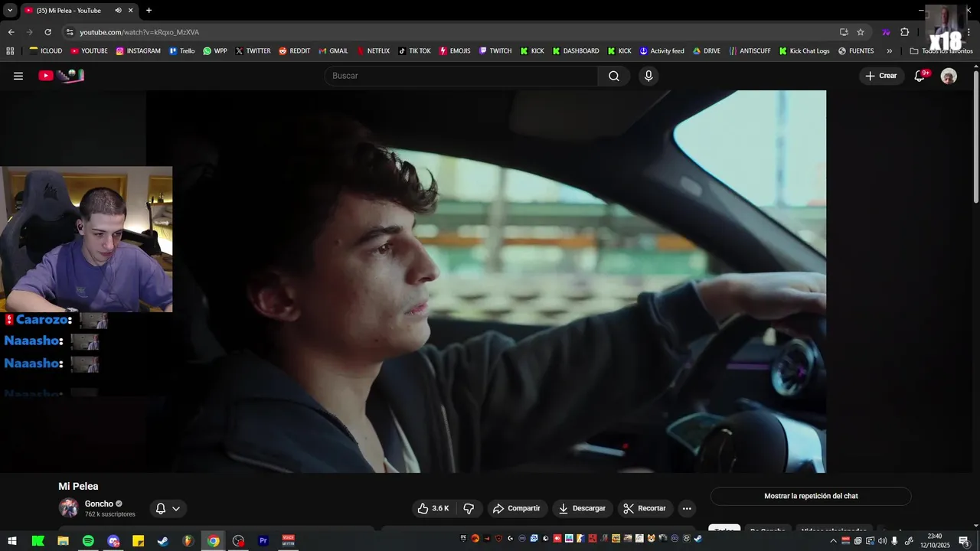The height and width of the screenshot is (551, 980).
Task: Open the Windows notification center
Action: coord(965,541)
